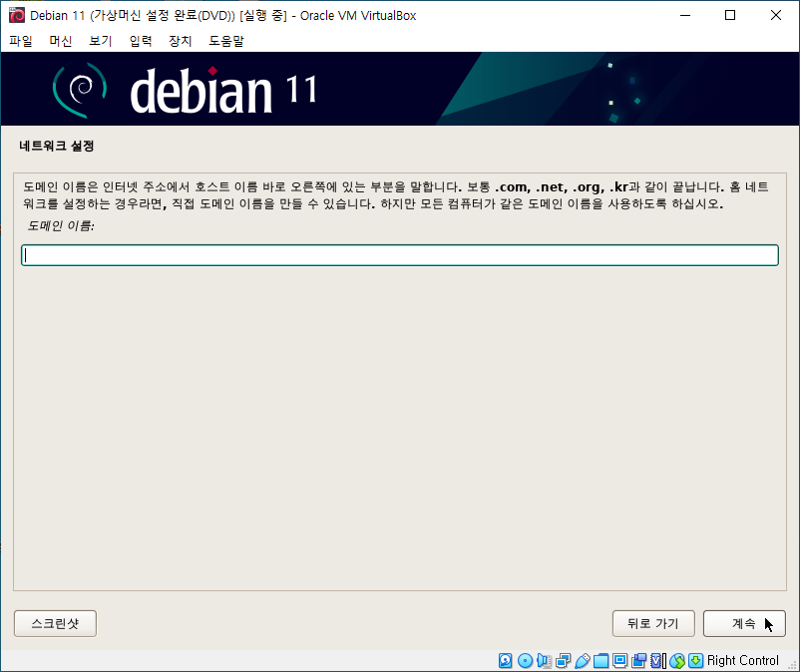Viewport: 800px width, 672px height.
Task: Minimize the VirtualBox window
Action: 685,15
